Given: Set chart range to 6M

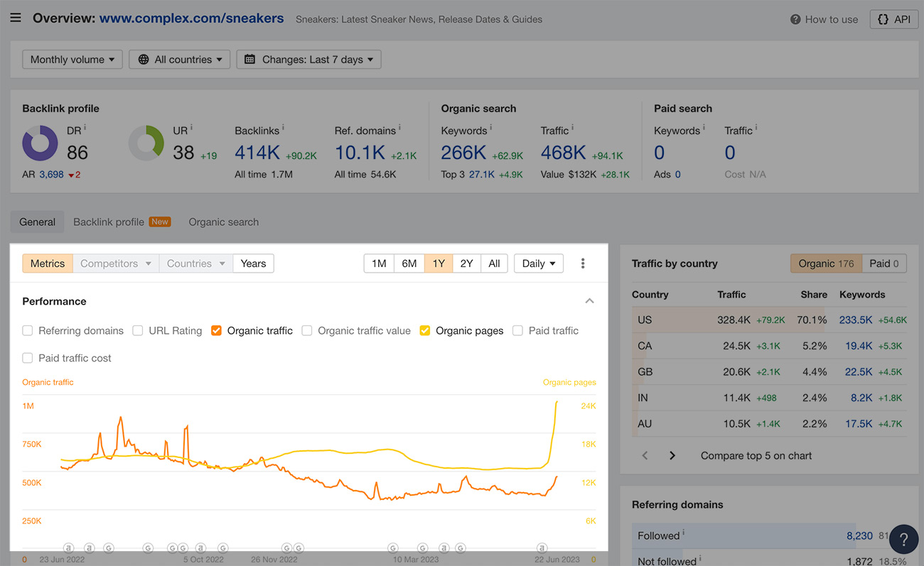Looking at the screenshot, I should [x=409, y=263].
